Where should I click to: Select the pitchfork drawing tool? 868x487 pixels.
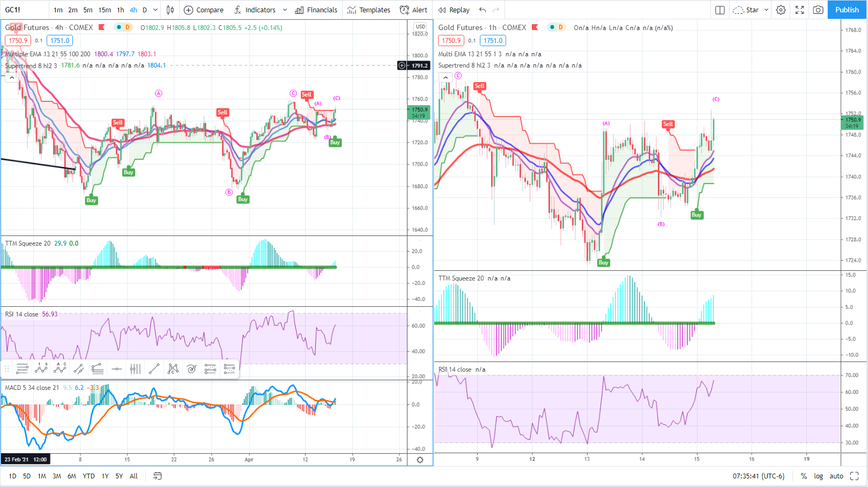coord(98,368)
